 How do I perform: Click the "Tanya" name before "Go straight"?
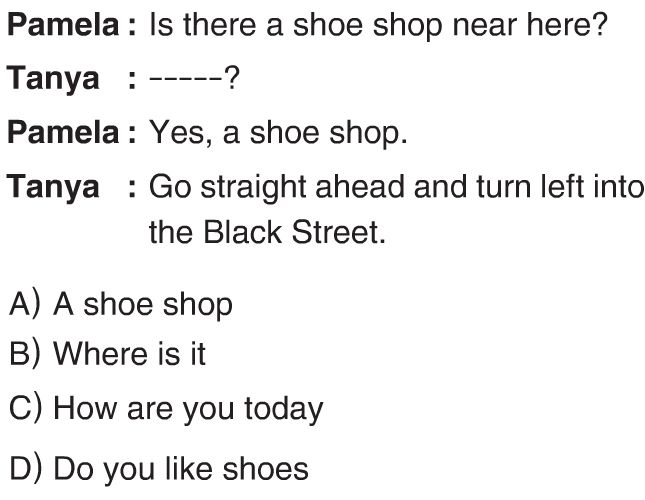[x=53, y=188]
